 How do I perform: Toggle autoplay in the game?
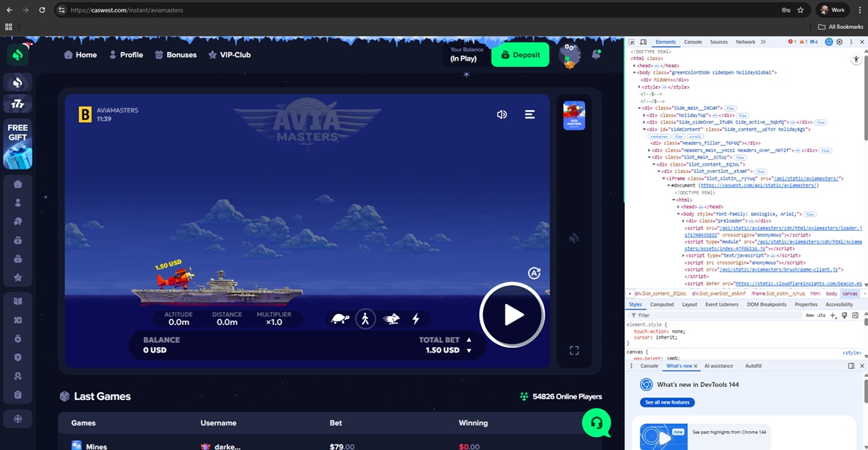coord(534,273)
